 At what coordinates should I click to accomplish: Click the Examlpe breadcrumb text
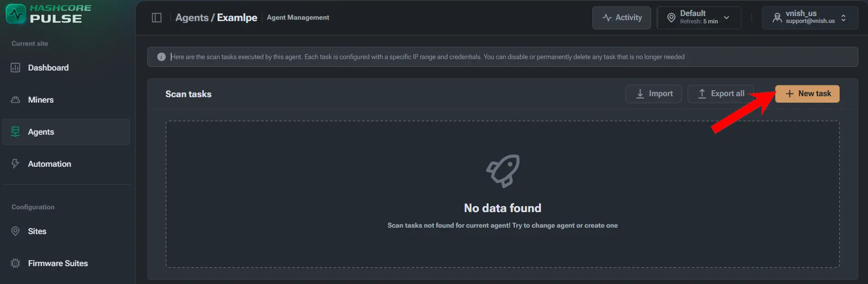tap(237, 18)
